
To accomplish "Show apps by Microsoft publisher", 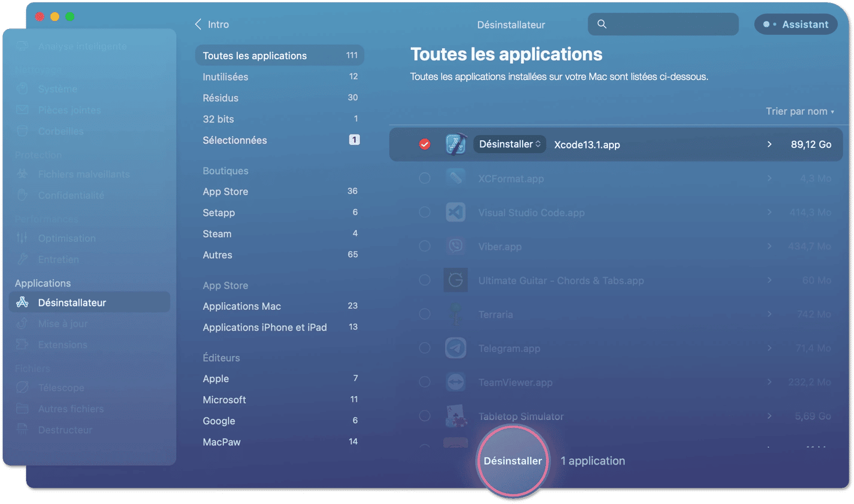I will point(280,400).
